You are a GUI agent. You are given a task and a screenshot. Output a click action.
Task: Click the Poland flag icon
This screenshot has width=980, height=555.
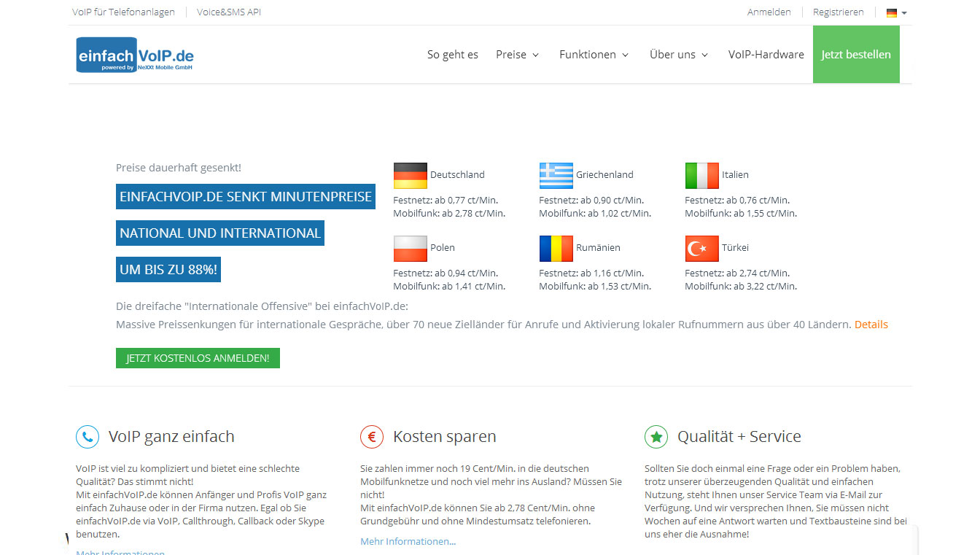pyautogui.click(x=410, y=249)
